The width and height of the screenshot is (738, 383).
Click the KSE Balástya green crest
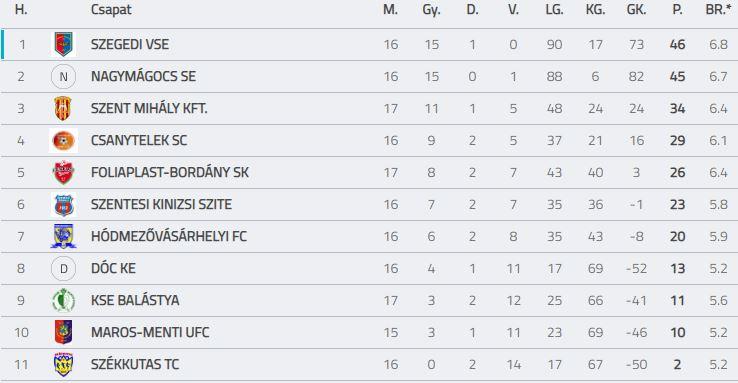tap(64, 300)
